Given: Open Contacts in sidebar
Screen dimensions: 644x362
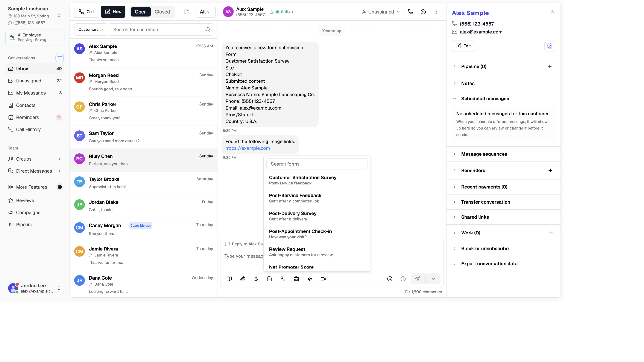Looking at the screenshot, I should [35, 105].
